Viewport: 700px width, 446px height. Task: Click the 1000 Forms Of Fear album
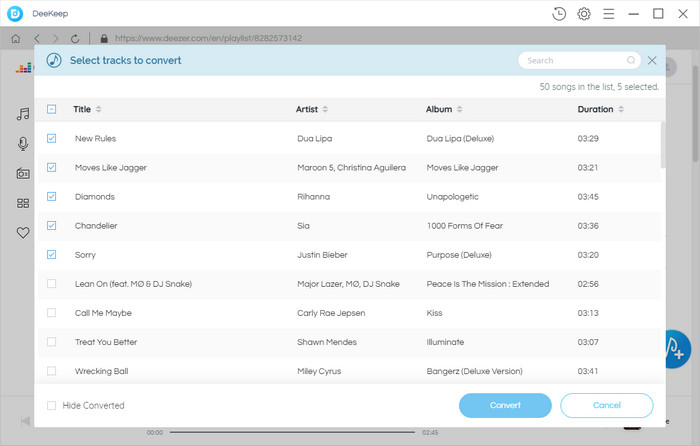[465, 225]
